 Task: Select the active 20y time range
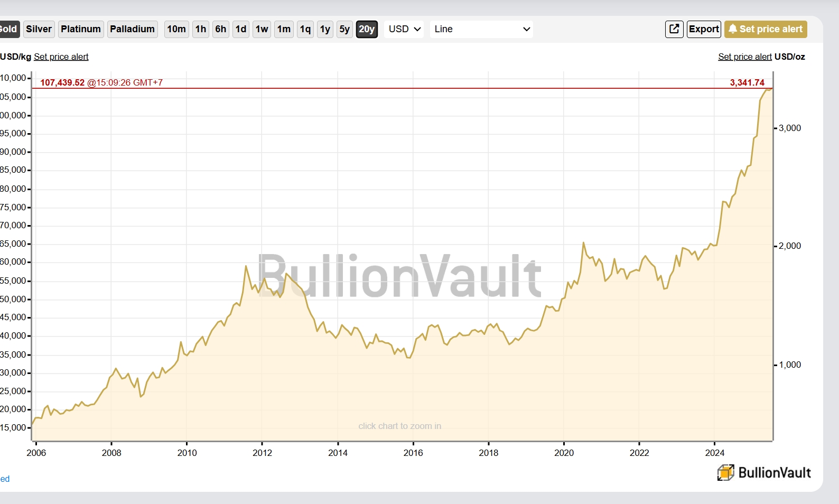367,29
